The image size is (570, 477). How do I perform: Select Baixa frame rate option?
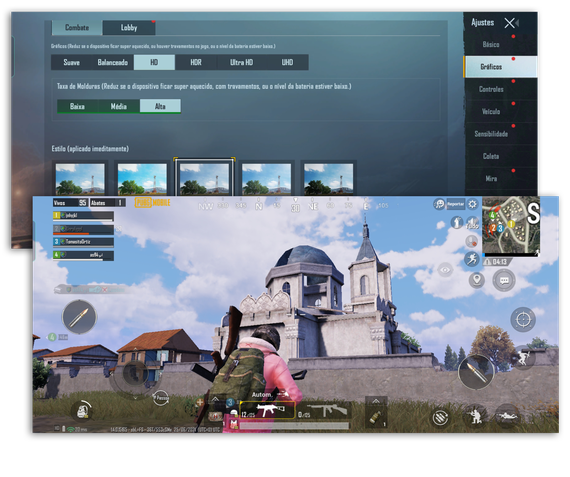tap(77, 106)
